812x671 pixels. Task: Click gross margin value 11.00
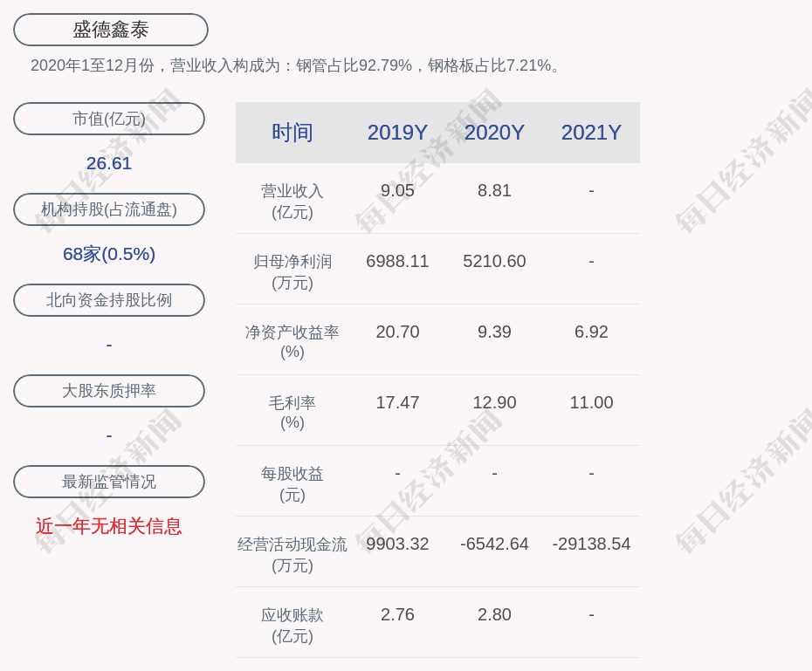coord(591,402)
